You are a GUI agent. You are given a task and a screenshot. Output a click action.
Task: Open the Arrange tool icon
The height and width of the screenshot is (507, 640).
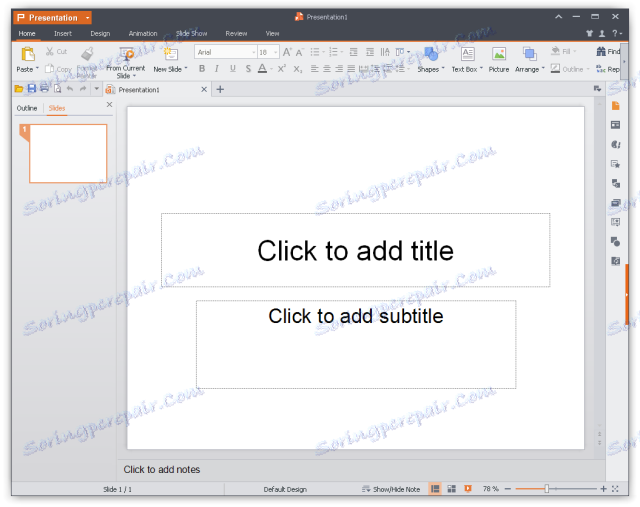coord(529,53)
